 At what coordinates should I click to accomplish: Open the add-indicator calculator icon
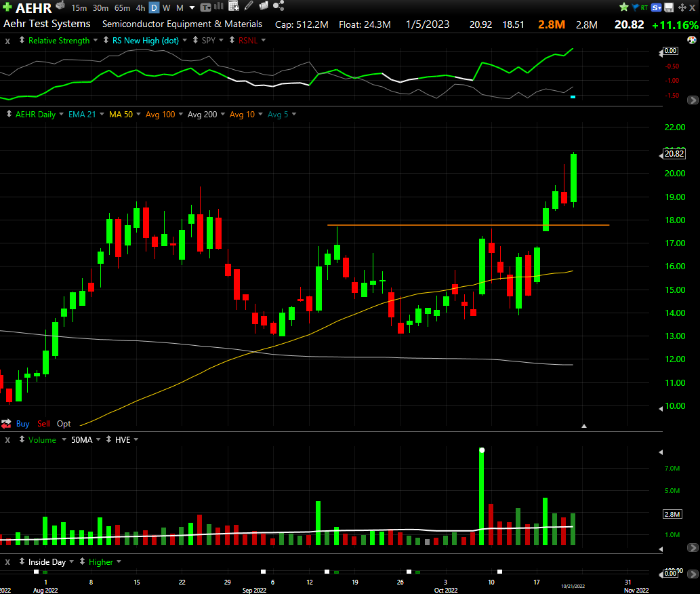234,6
